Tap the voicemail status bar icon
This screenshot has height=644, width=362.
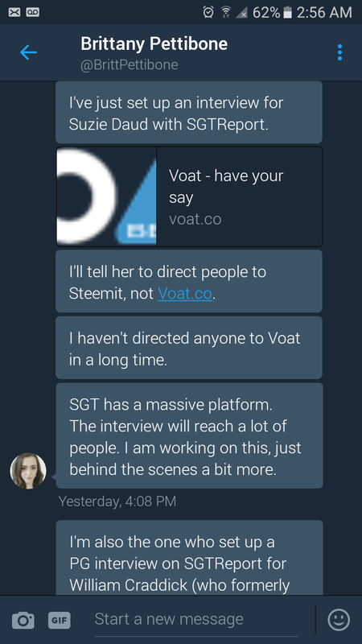[33, 13]
